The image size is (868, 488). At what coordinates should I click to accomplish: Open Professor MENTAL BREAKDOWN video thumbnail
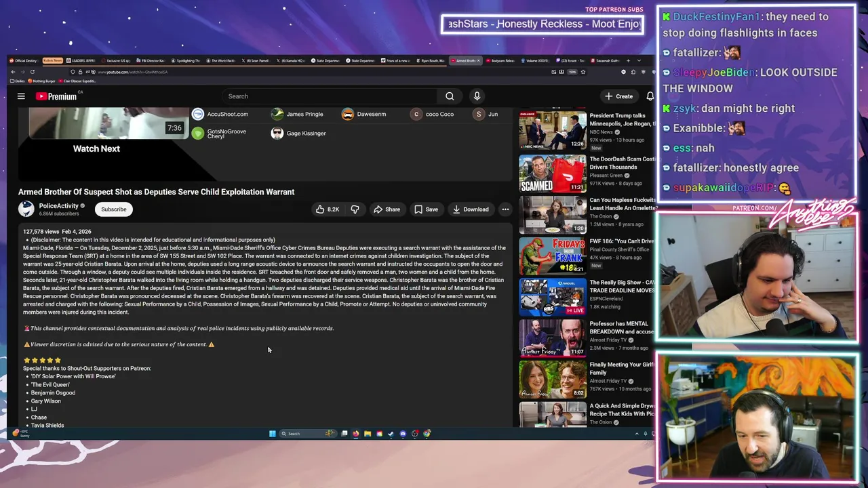tap(553, 338)
